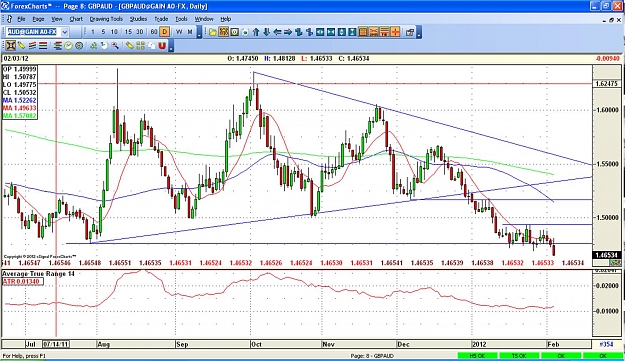Click the teal horizontal expand arrows icon
This screenshot has width=625, height=361.
pyautogui.click(x=320, y=32)
